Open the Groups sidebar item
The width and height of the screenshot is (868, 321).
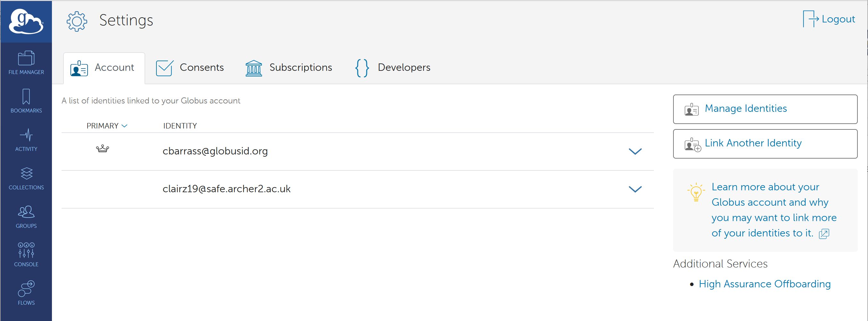[26, 217]
